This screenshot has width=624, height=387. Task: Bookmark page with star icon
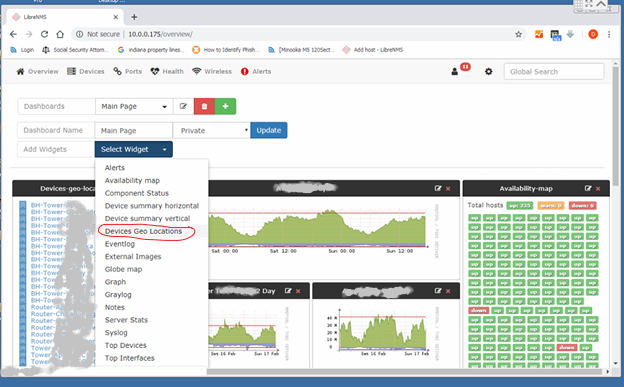click(518, 34)
